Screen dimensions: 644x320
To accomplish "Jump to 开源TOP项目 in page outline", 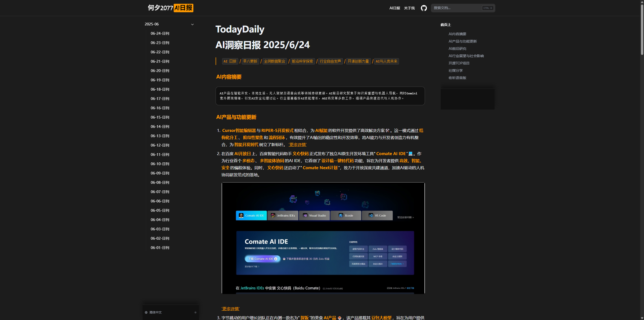I will 459,63.
